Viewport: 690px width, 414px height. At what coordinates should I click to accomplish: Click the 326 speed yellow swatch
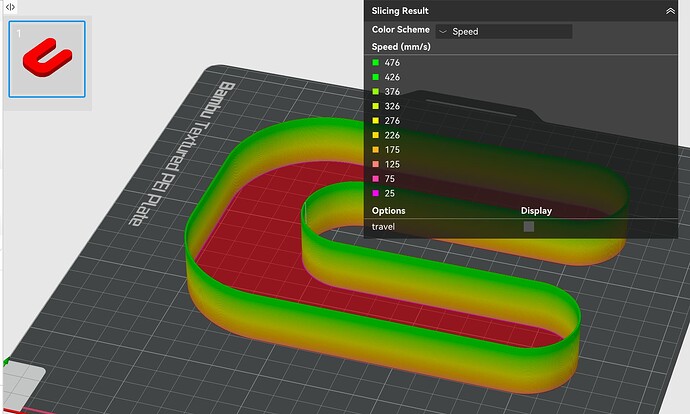(x=375, y=106)
